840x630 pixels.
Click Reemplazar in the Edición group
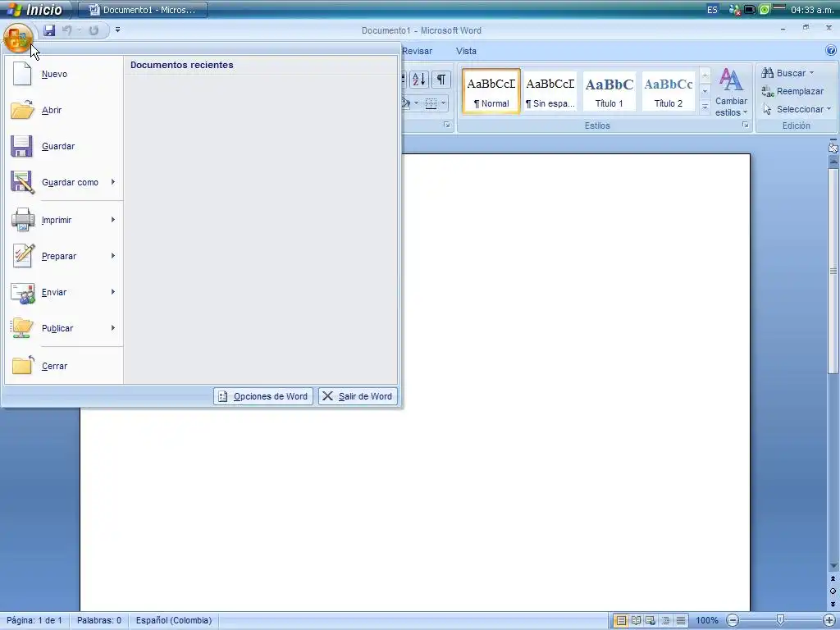pyautogui.click(x=792, y=92)
